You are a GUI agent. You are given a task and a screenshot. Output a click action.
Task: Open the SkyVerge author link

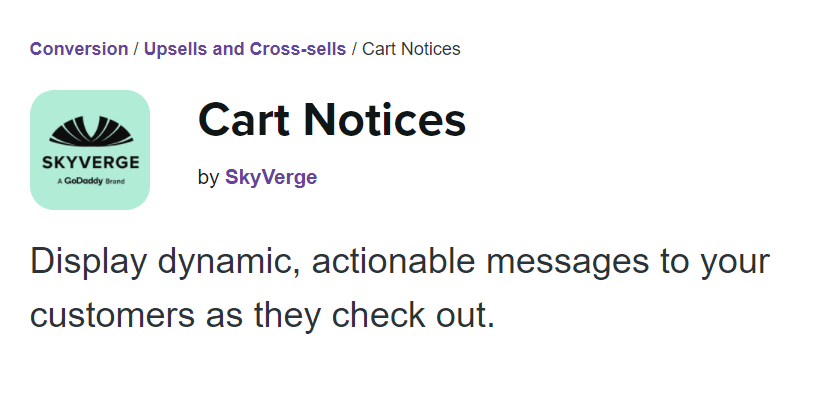pos(271,177)
